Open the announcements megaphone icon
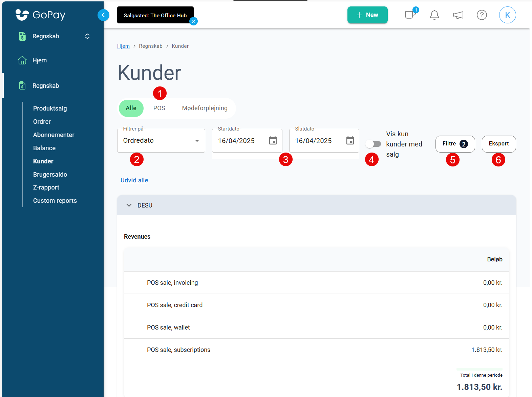This screenshot has height=397, width=532. tap(458, 15)
